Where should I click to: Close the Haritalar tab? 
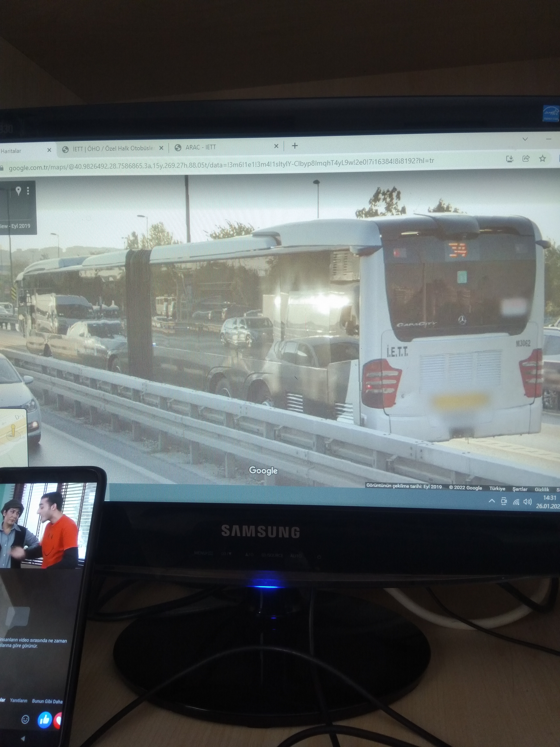tap(49, 150)
